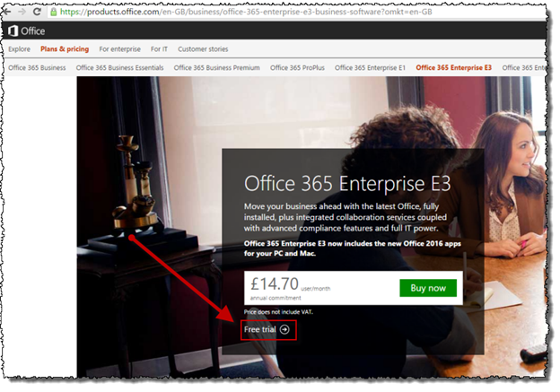Open the For IT menu

[159, 49]
